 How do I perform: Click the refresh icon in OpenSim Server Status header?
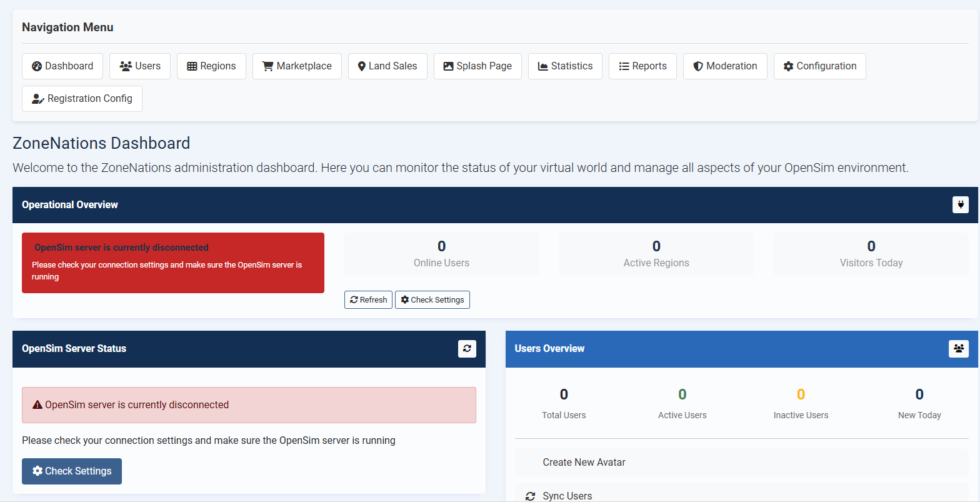(x=467, y=349)
